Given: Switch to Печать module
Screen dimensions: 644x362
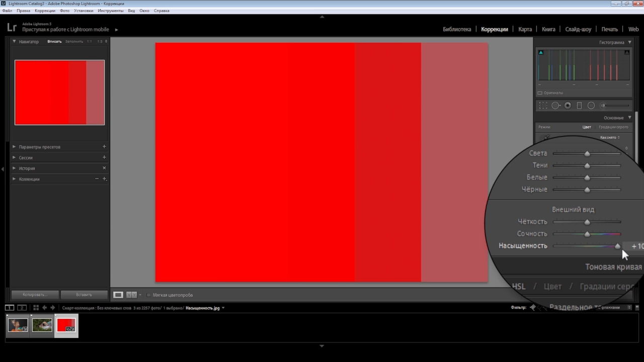Looking at the screenshot, I should (609, 29).
